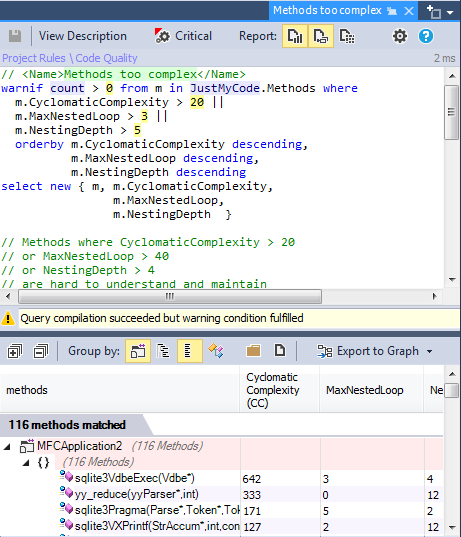Click the folder icon in results toolbar
The width and height of the screenshot is (461, 537).
(253, 351)
